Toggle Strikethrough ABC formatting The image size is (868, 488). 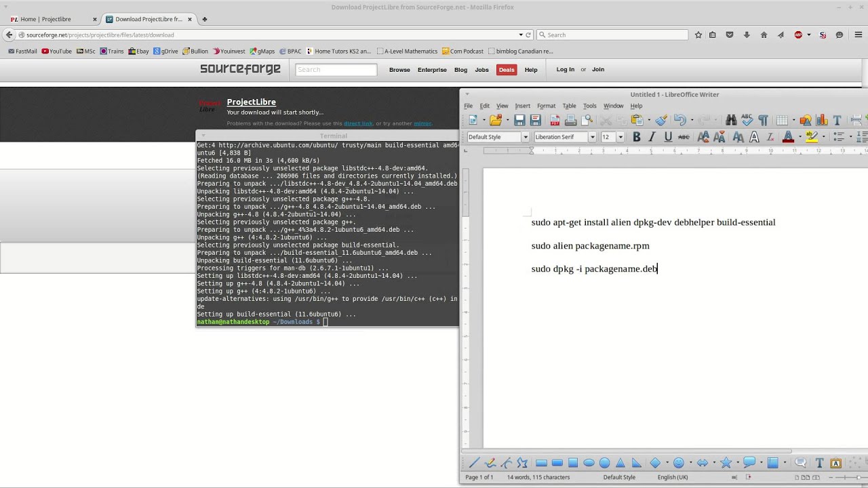click(684, 137)
